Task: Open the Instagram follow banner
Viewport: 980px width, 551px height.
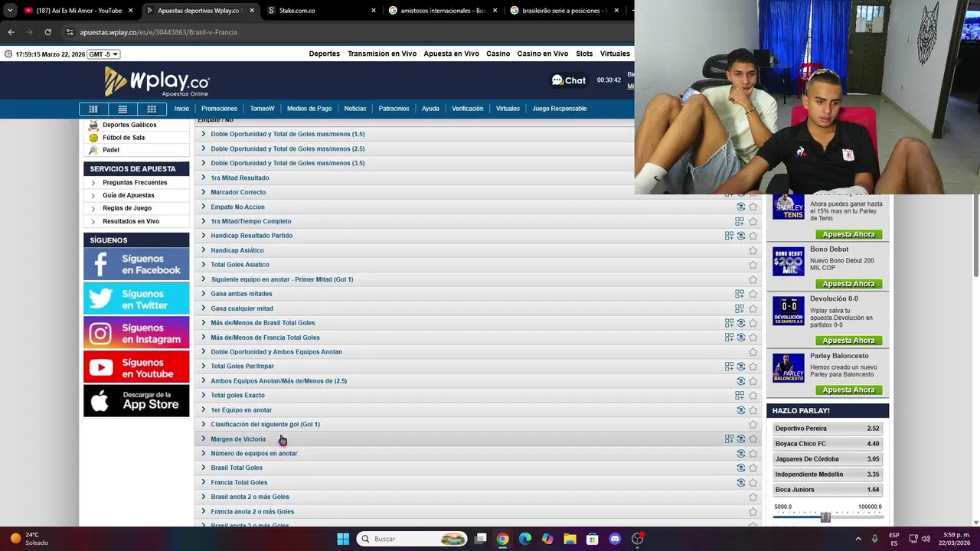Action: pyautogui.click(x=136, y=333)
